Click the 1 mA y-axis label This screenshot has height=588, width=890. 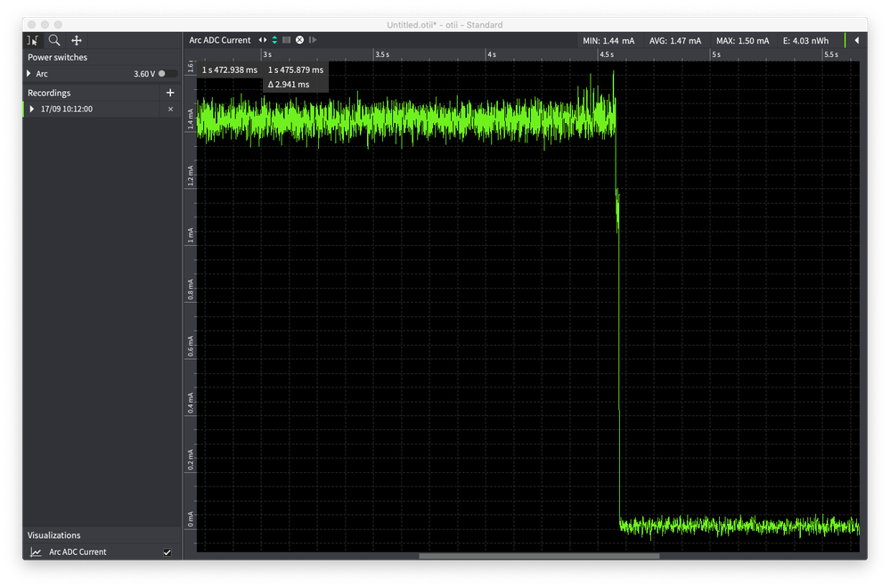190,235
